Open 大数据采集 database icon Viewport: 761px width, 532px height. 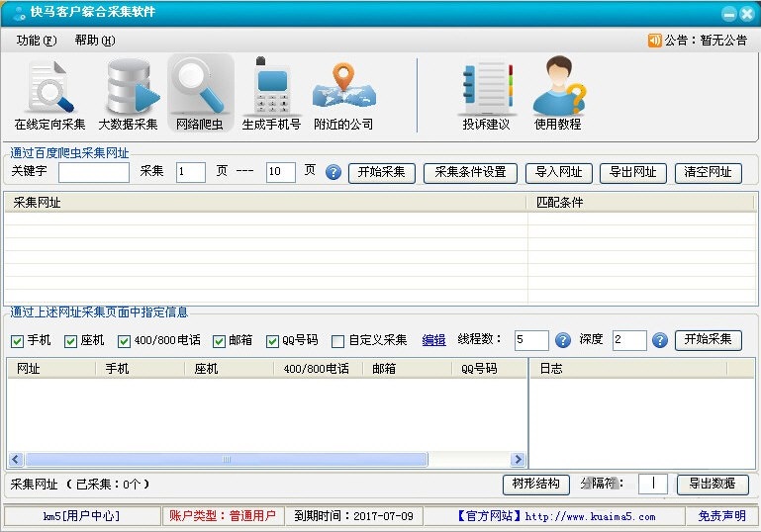coord(128,95)
